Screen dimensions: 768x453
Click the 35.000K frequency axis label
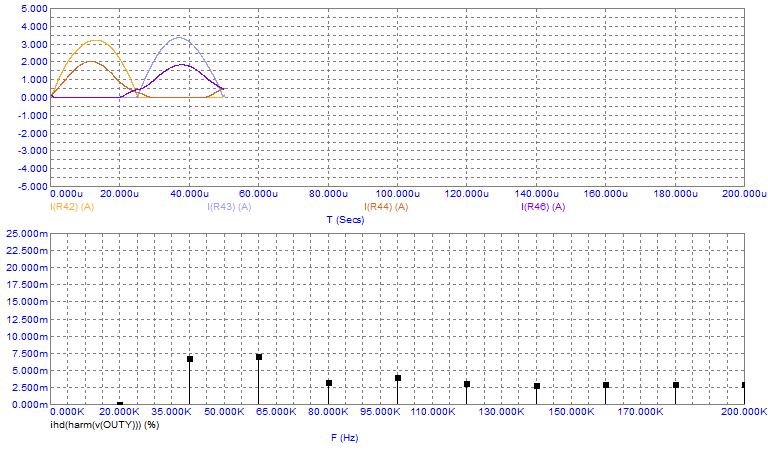pyautogui.click(x=172, y=412)
